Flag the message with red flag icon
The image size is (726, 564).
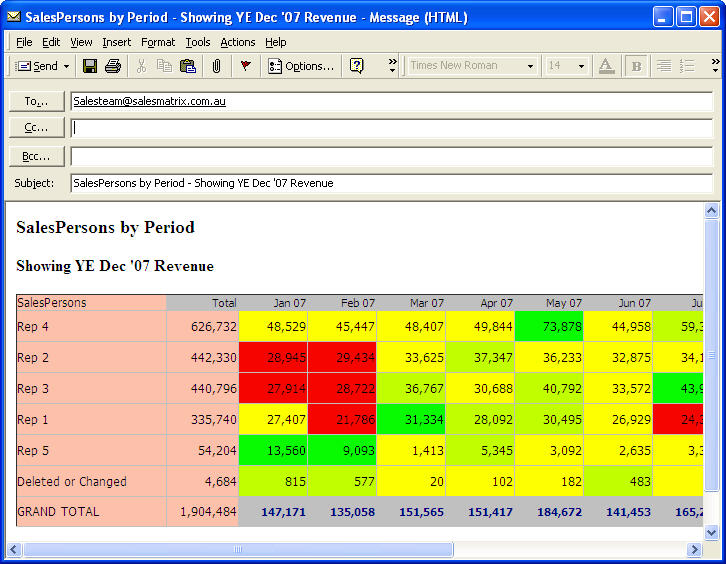coord(245,66)
